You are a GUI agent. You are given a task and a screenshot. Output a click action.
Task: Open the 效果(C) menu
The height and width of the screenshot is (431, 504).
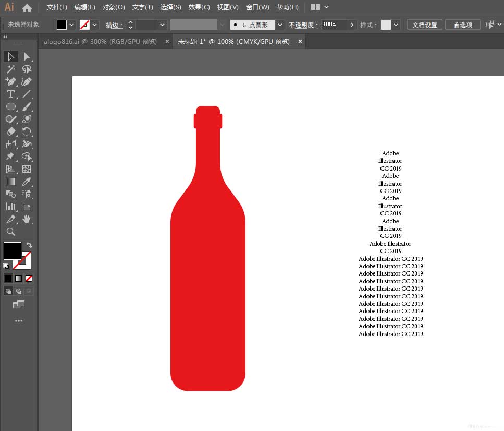coord(199,7)
